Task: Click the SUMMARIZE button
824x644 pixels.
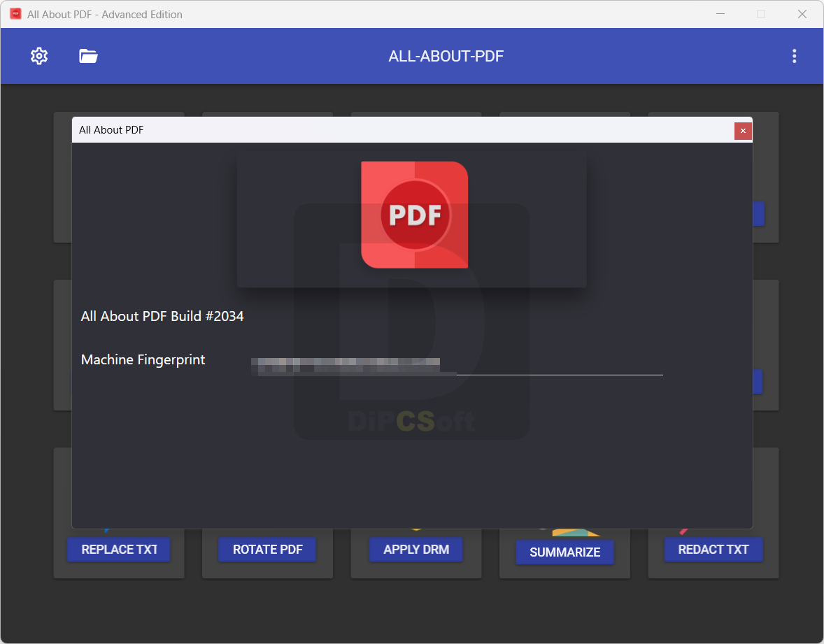Action: click(x=565, y=552)
